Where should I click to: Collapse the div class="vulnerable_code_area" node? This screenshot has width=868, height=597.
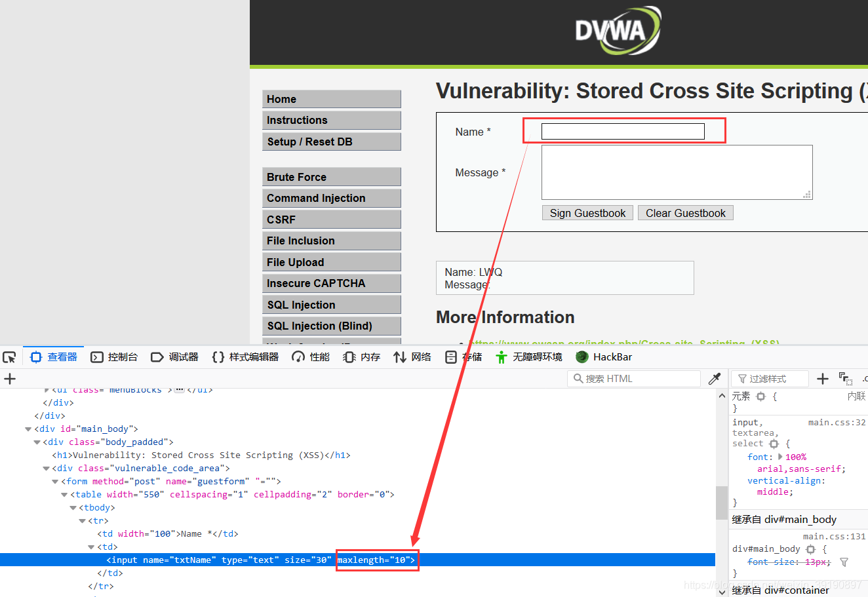(x=47, y=469)
